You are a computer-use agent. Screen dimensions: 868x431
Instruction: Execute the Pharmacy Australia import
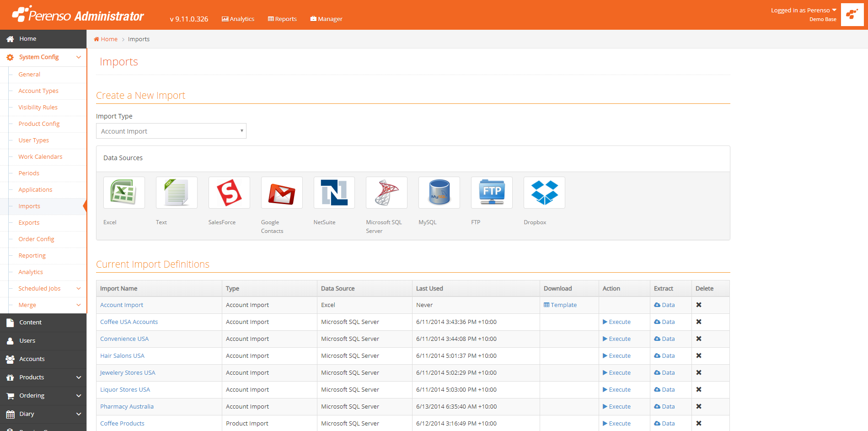click(x=616, y=407)
